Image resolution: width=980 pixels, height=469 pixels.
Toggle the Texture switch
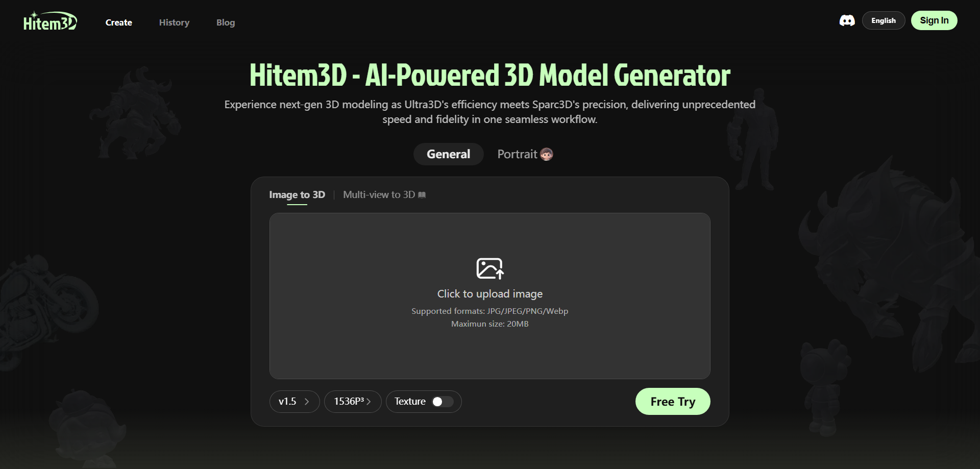coord(442,402)
